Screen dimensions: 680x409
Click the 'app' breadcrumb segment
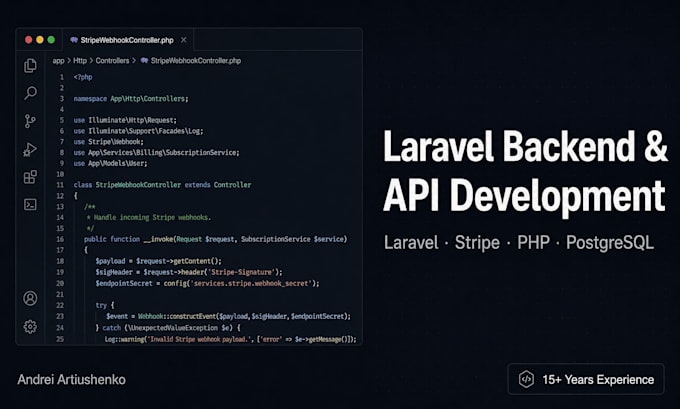[x=58, y=61]
